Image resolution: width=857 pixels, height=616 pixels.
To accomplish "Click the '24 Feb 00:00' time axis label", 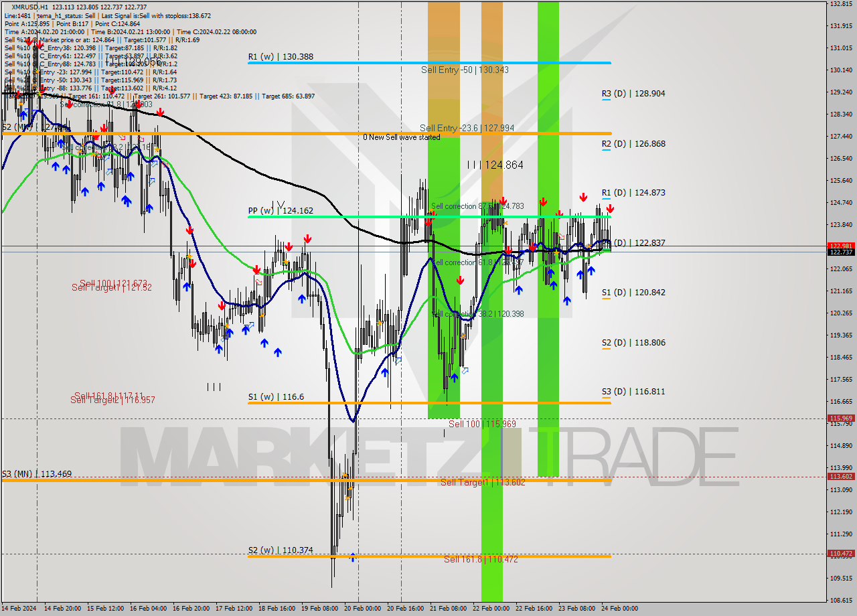I will [x=620, y=609].
